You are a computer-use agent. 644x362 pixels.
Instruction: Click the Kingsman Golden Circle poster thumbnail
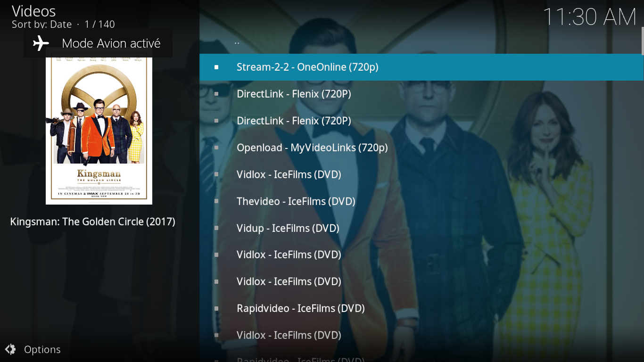click(99, 131)
